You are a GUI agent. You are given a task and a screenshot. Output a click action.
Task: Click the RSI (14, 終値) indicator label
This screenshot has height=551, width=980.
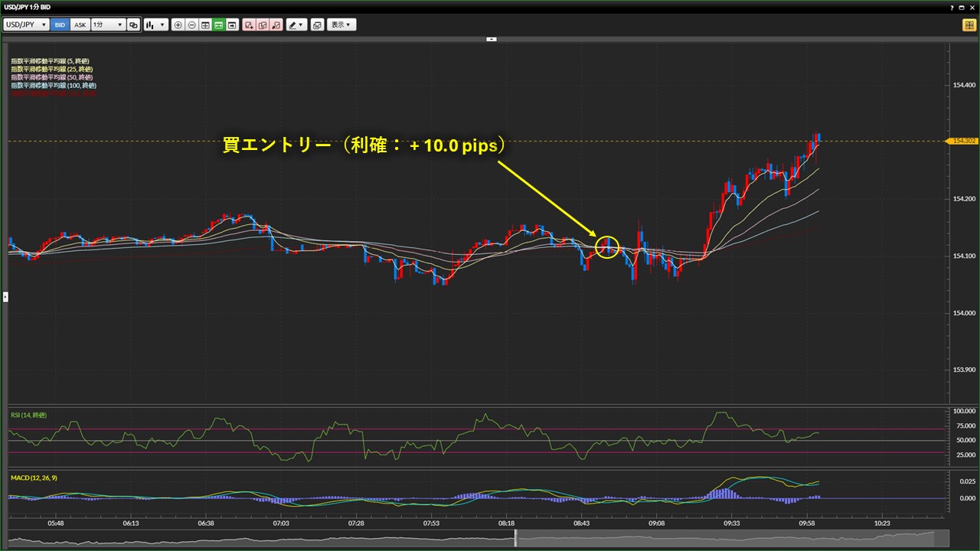point(28,415)
